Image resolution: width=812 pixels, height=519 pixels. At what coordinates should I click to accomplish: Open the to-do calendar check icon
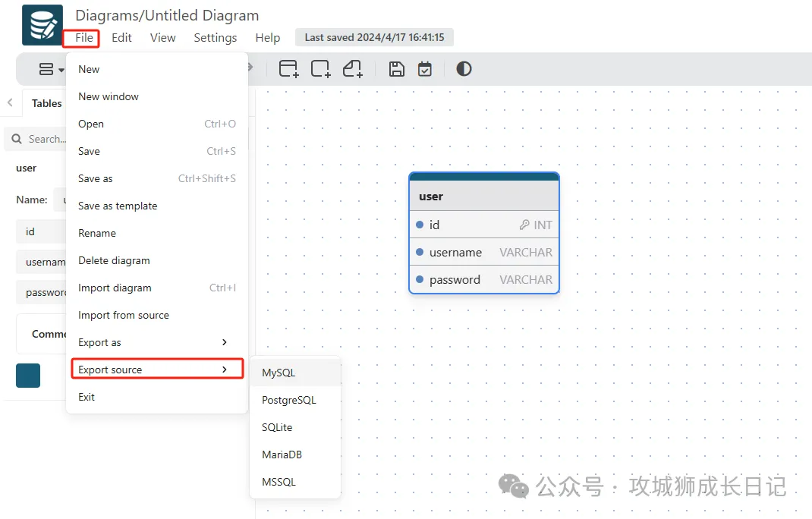(x=425, y=69)
